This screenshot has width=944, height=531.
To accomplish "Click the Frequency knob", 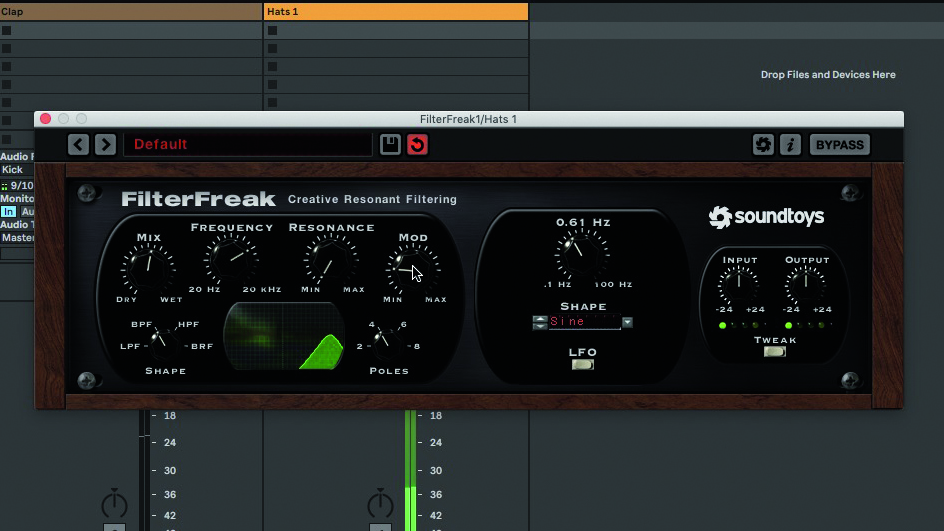I will [231, 258].
